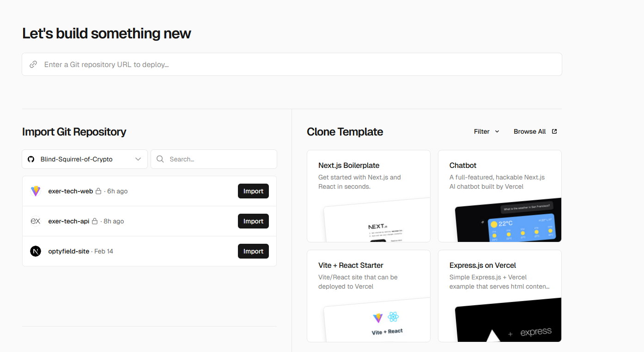Click the external link icon by Browse All
This screenshot has height=352, width=644.
click(554, 131)
